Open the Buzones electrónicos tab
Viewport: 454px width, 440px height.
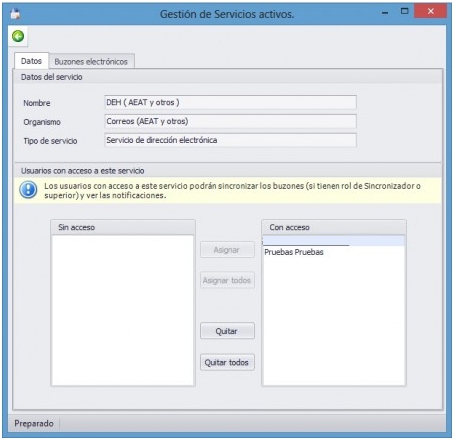(91, 62)
